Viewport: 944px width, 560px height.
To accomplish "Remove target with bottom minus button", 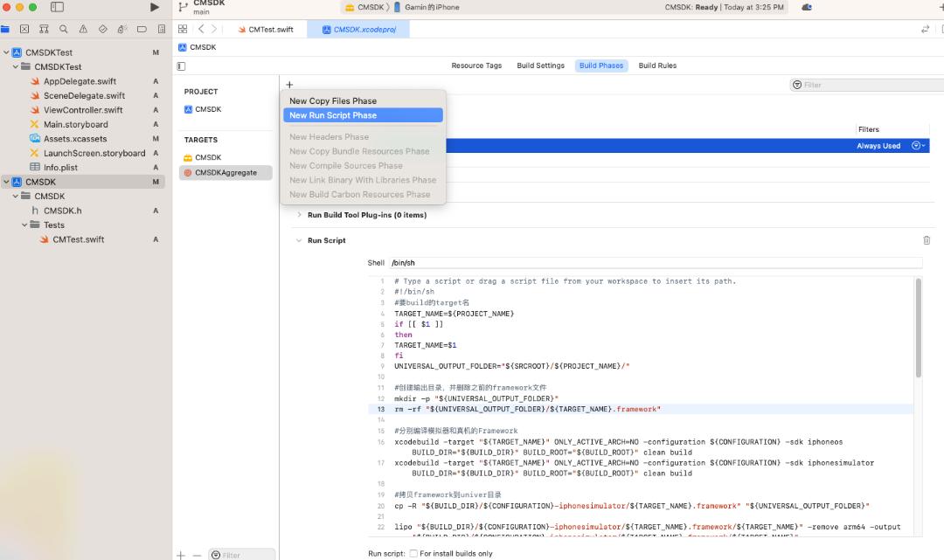I will pos(197,555).
